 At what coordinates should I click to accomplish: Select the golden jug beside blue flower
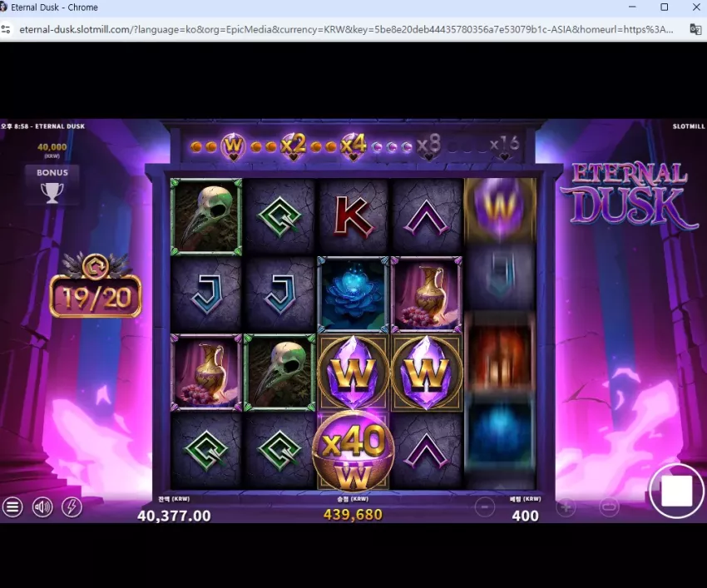point(427,294)
